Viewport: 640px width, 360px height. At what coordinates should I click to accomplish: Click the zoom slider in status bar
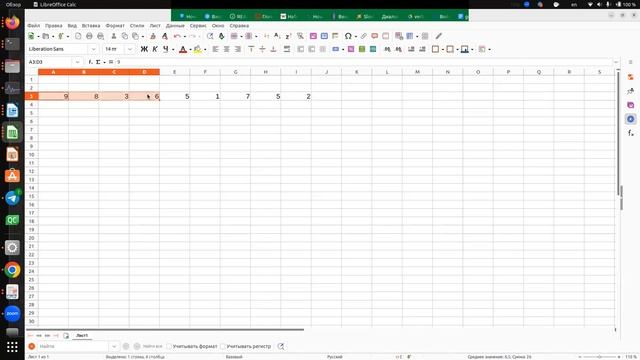[x=599, y=357]
